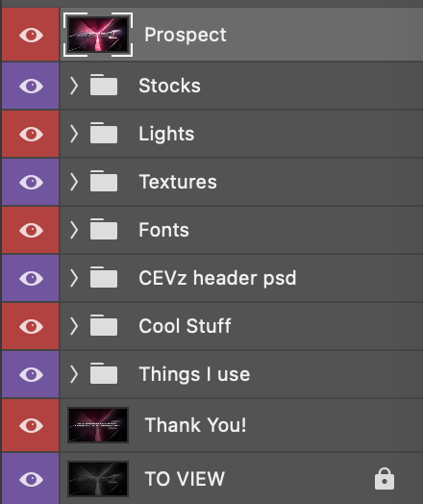This screenshot has height=504, width=423.
Task: Click the Textures group folder icon
Action: [x=104, y=181]
